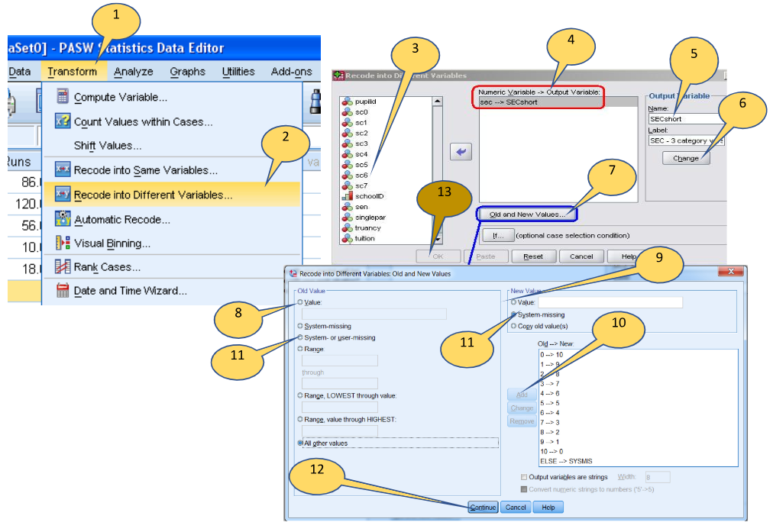Image resolution: width=773 pixels, height=532 pixels.
Task: Select ELSE --> SYSMIS mapping entry
Action: [x=566, y=461]
